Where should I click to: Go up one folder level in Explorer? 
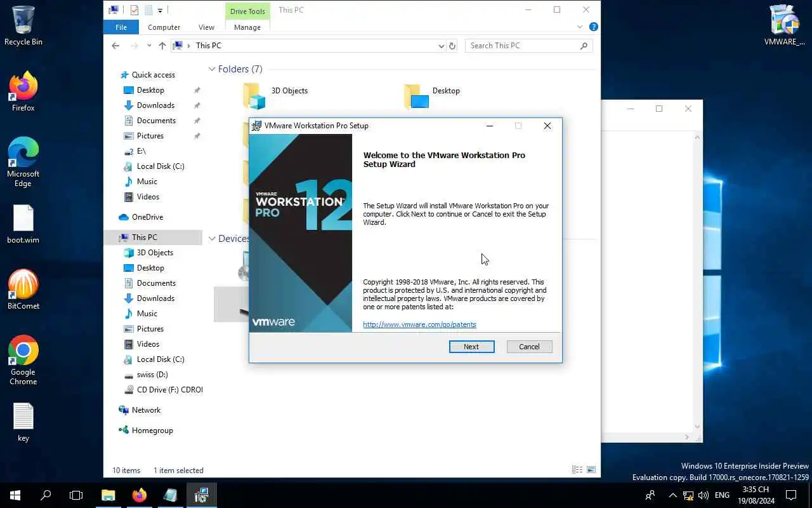tap(162, 46)
